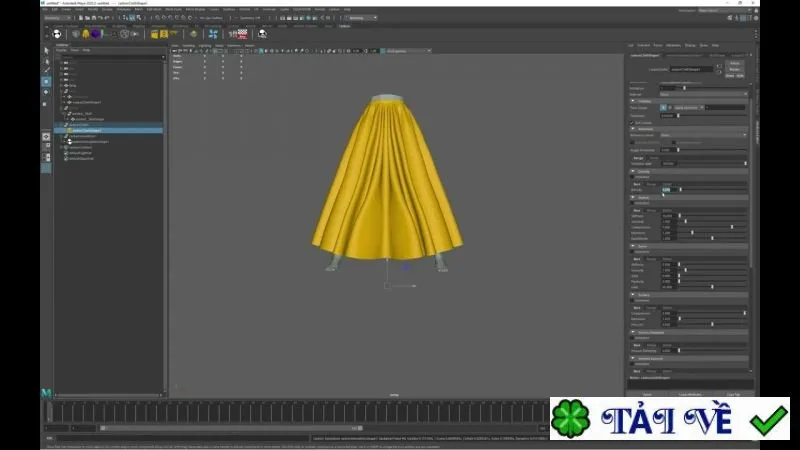This screenshot has width=800, height=450.
Task: Click the playback range slider bar
Action: click(231, 428)
